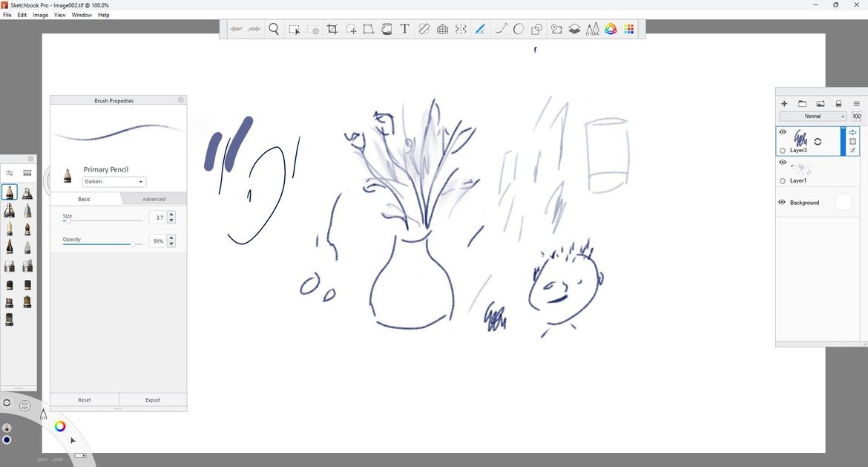Open the Zoom magnifier tool
The width and height of the screenshot is (868, 467).
coord(274,29)
